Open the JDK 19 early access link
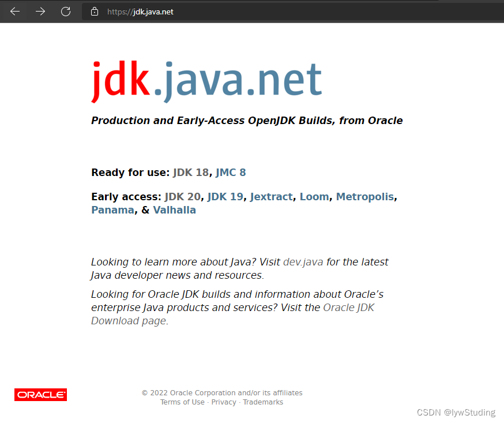The image size is (504, 423). 225,197
